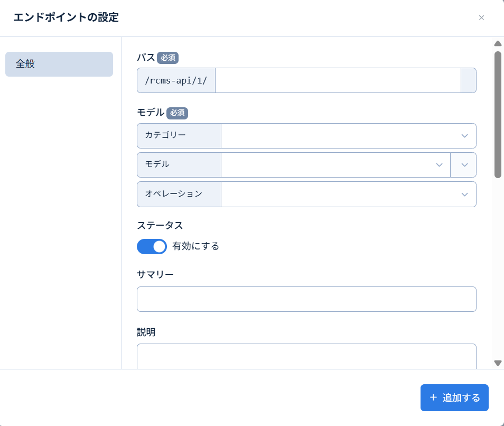Click inside the 説明 text area
504x426 pixels.
pos(306,357)
